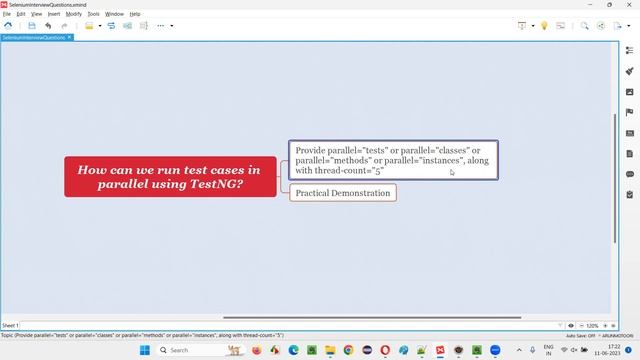
Task: Open the File menu
Action: 7,14
